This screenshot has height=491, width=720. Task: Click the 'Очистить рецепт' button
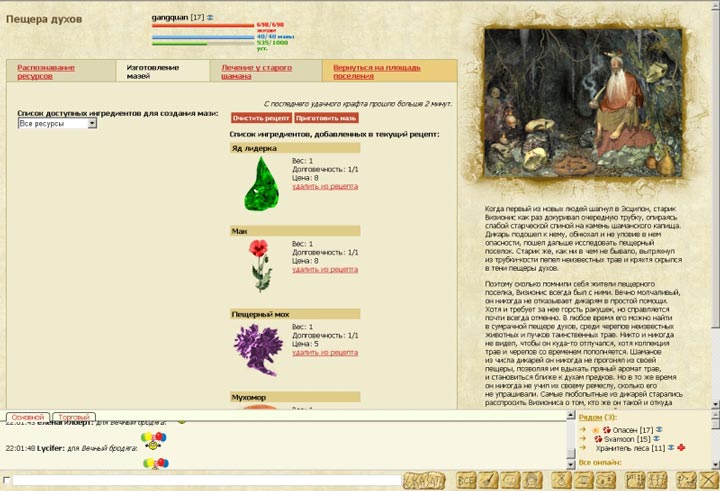tap(261, 118)
